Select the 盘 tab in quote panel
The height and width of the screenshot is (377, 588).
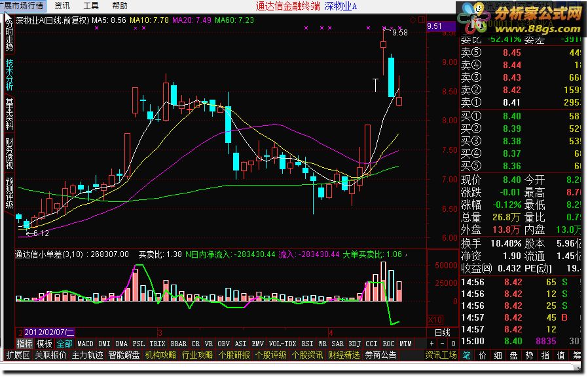pos(514,355)
